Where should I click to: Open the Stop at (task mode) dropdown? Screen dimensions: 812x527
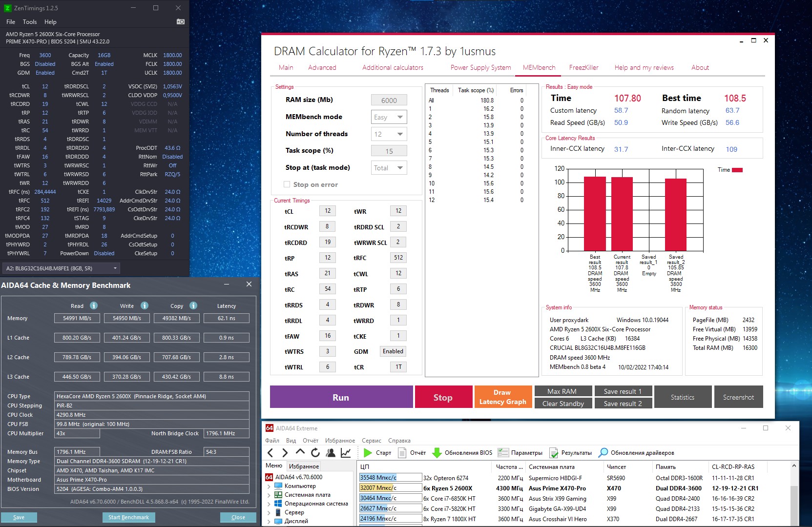[389, 168]
